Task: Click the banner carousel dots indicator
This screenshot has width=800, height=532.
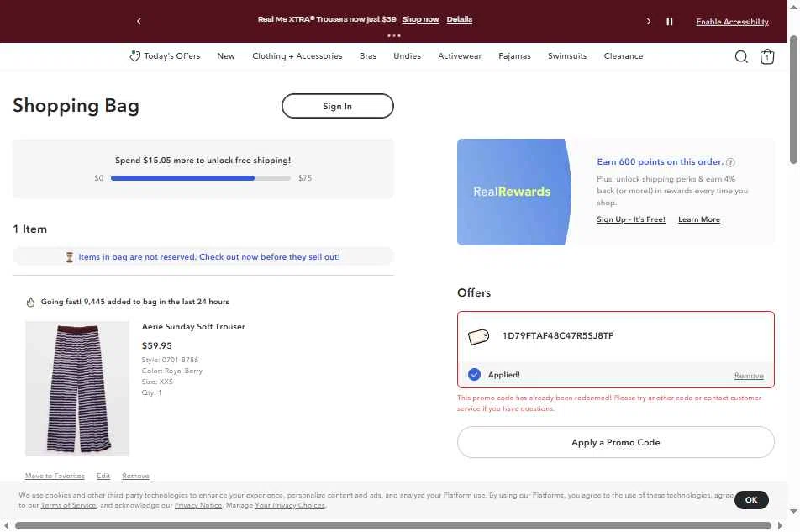Action: (x=393, y=35)
